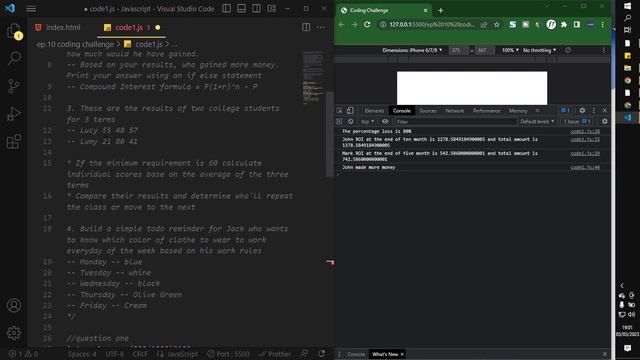Open editor More Actions ellipsis
Viewport: 640px width, 360px height.
321,27
